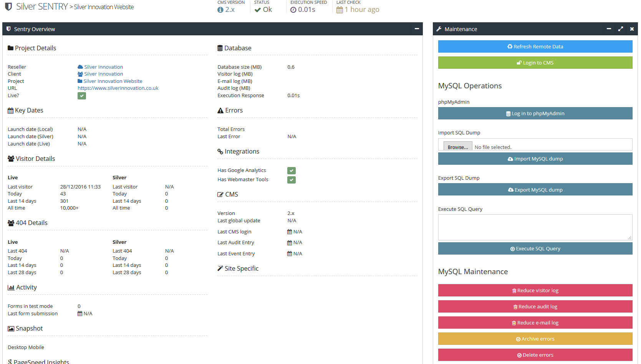This screenshot has height=364, width=641.
Task: Open the Silver Innovation client link
Action: [104, 74]
